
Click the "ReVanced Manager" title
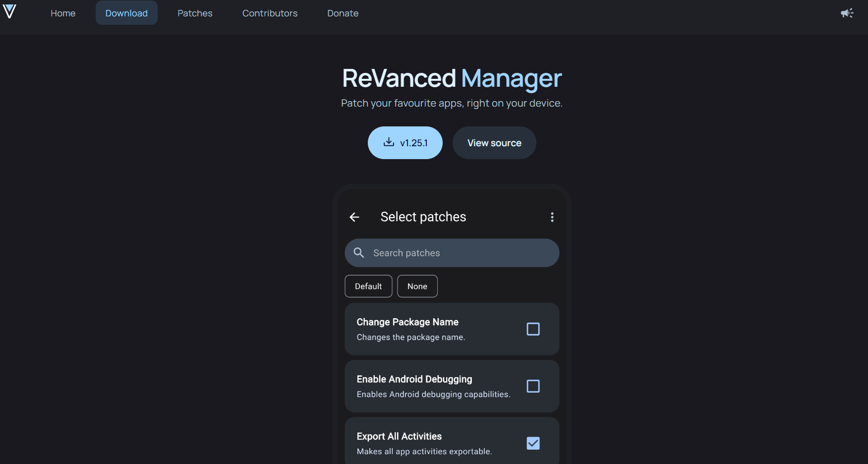coord(452,78)
